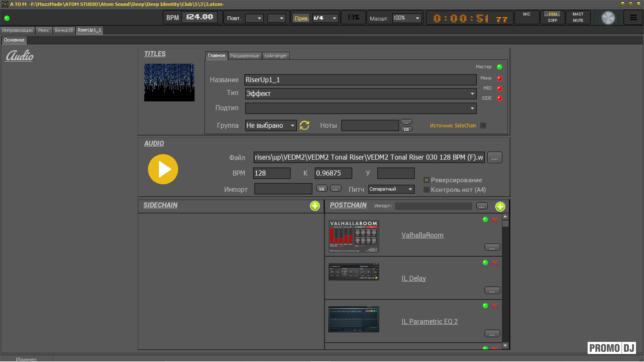The height and width of the screenshot is (362, 644).
Task: Open the coArranger tab
Action: 275,56
